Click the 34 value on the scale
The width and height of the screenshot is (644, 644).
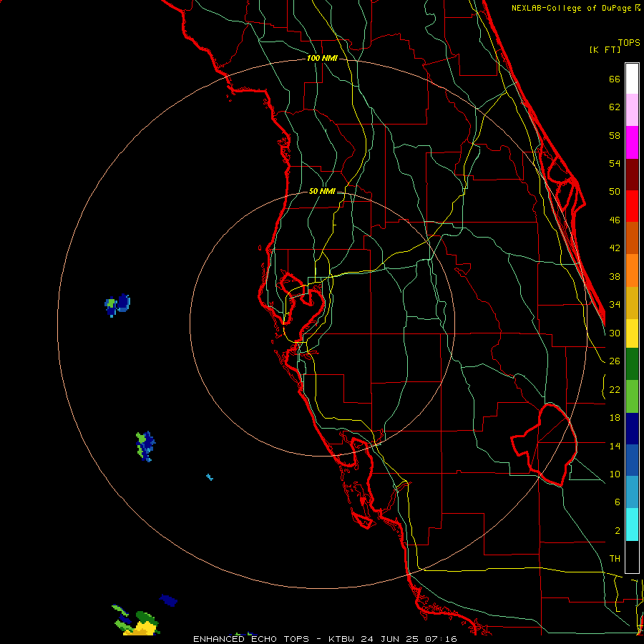[615, 305]
